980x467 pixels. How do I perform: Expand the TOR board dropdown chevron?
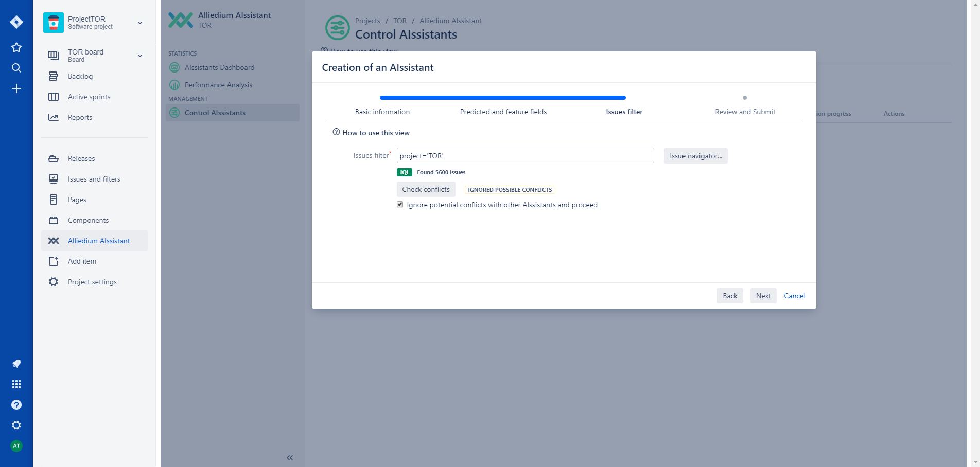click(140, 56)
